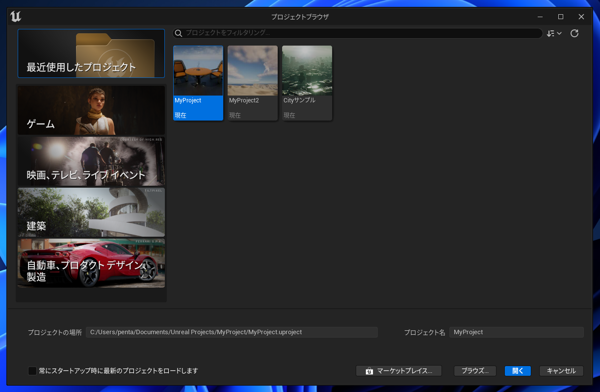Click the Unreal Engine logo icon
The height and width of the screenshot is (392, 600).
point(16,16)
